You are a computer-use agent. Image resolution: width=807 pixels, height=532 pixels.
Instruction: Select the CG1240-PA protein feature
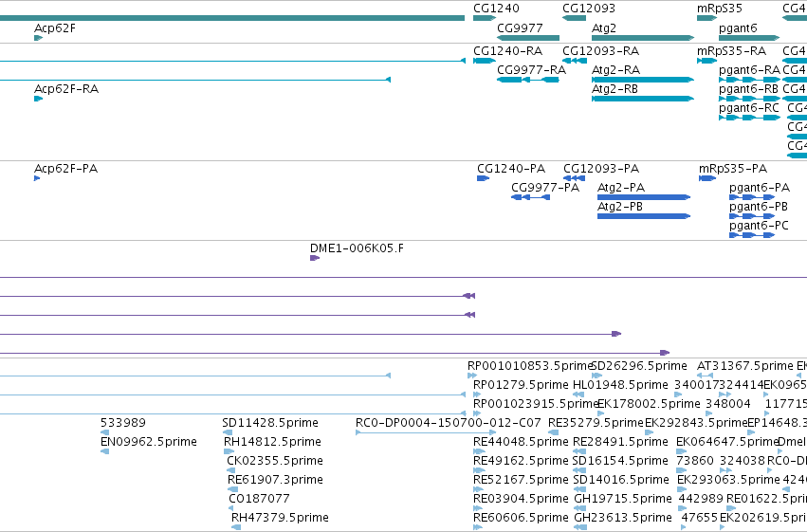tap(484, 178)
